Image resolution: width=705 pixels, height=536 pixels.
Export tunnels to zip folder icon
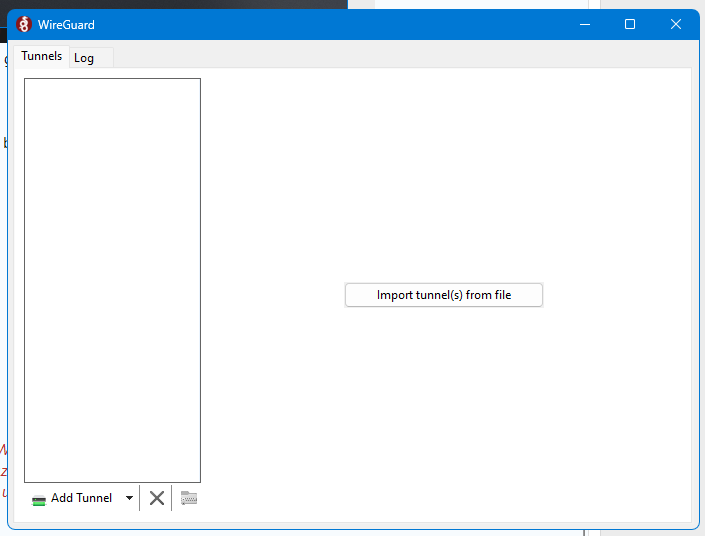(189, 498)
